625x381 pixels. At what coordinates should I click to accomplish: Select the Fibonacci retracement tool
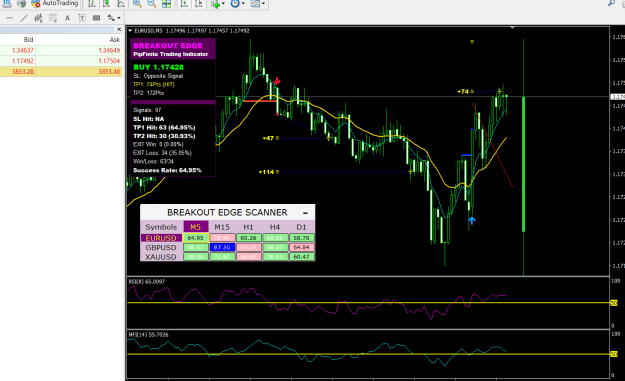pyautogui.click(x=53, y=18)
